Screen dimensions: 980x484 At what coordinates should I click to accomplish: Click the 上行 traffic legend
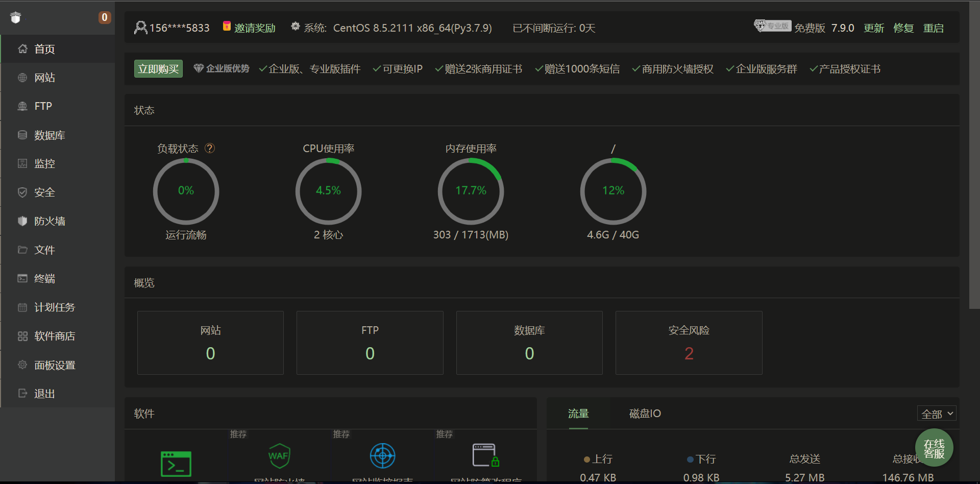coord(598,459)
